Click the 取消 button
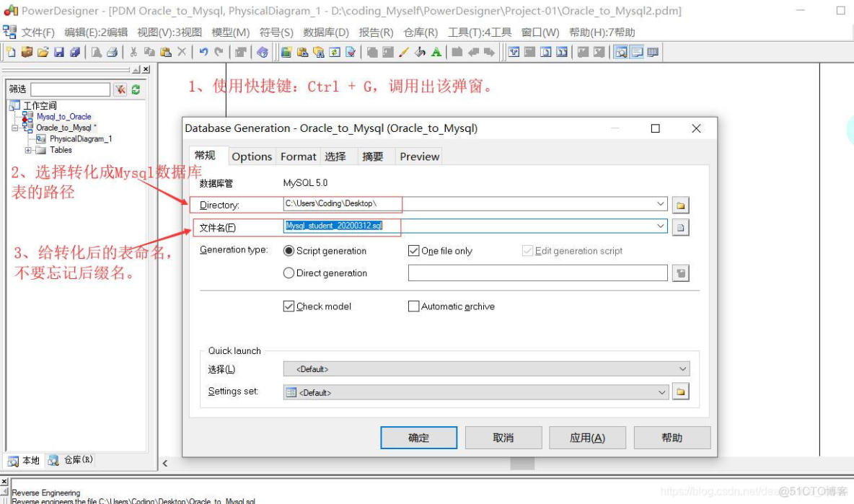854x504 pixels. click(x=503, y=438)
